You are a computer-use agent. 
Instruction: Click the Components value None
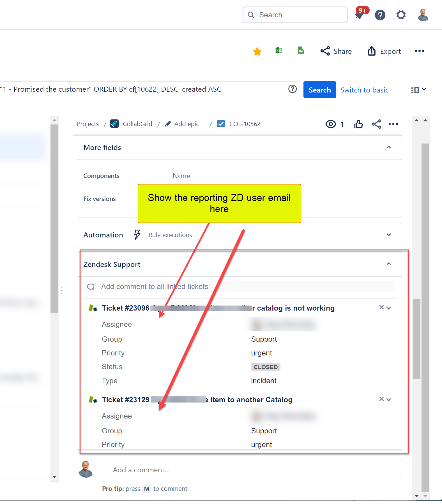(181, 176)
